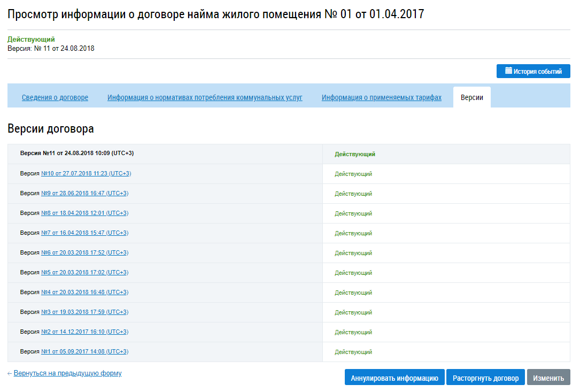Click the Аннулировать информацию button
The image size is (580, 392).
(395, 378)
